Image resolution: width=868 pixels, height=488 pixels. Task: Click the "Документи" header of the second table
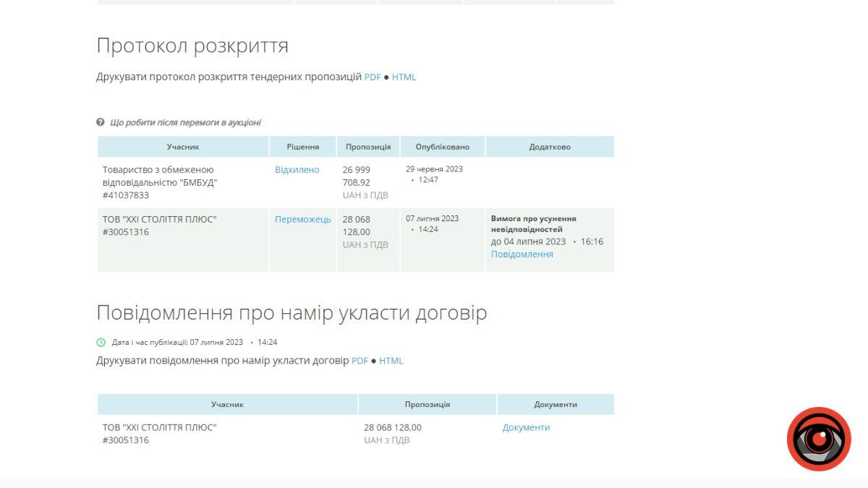click(555, 403)
